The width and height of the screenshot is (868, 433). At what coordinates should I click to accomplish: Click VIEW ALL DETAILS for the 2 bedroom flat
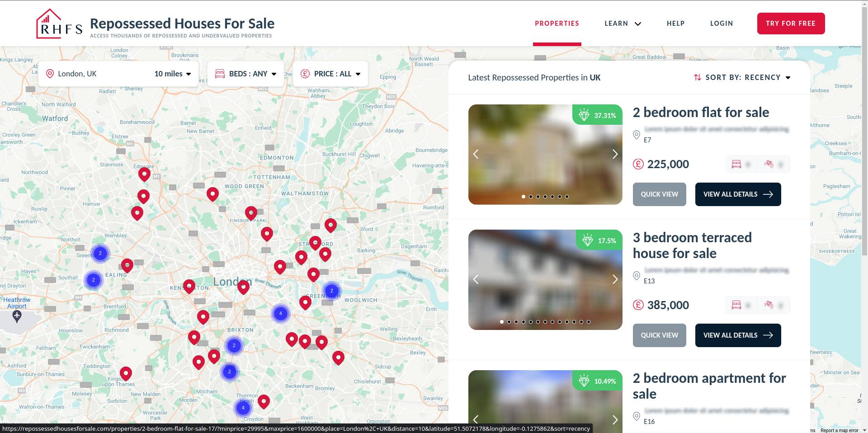738,194
